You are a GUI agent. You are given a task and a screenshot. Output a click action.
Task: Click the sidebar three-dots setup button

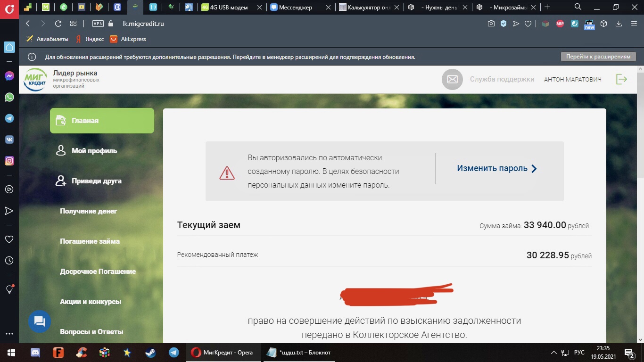(x=9, y=334)
